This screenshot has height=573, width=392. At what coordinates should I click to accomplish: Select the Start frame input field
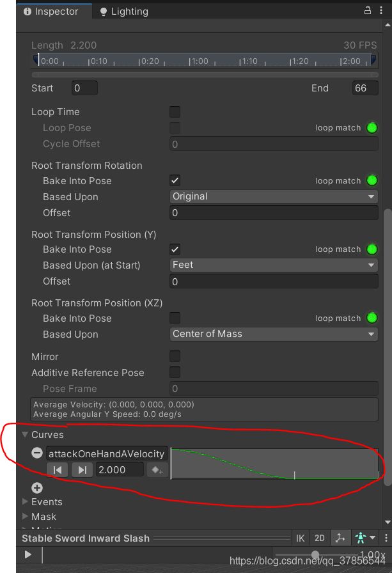(x=84, y=88)
